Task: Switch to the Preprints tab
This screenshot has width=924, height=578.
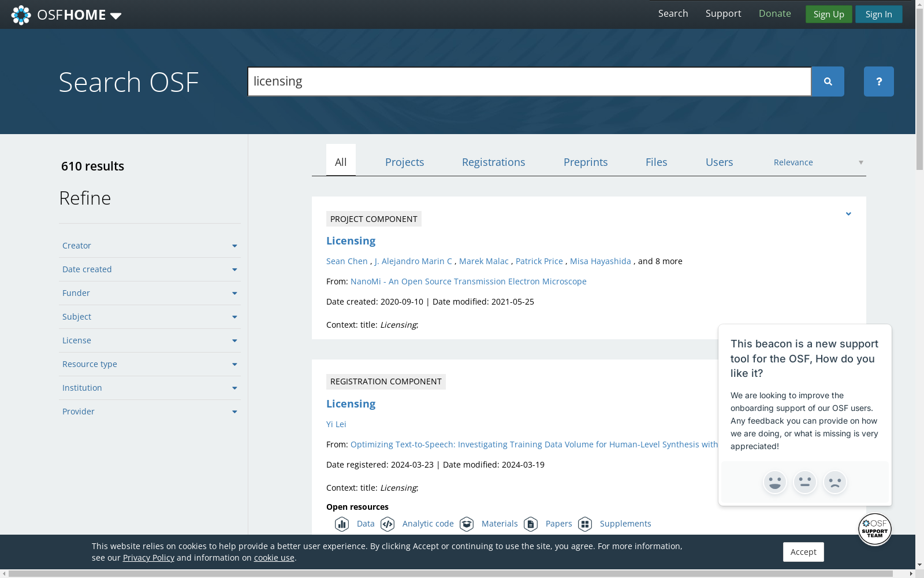Action: [x=586, y=162]
